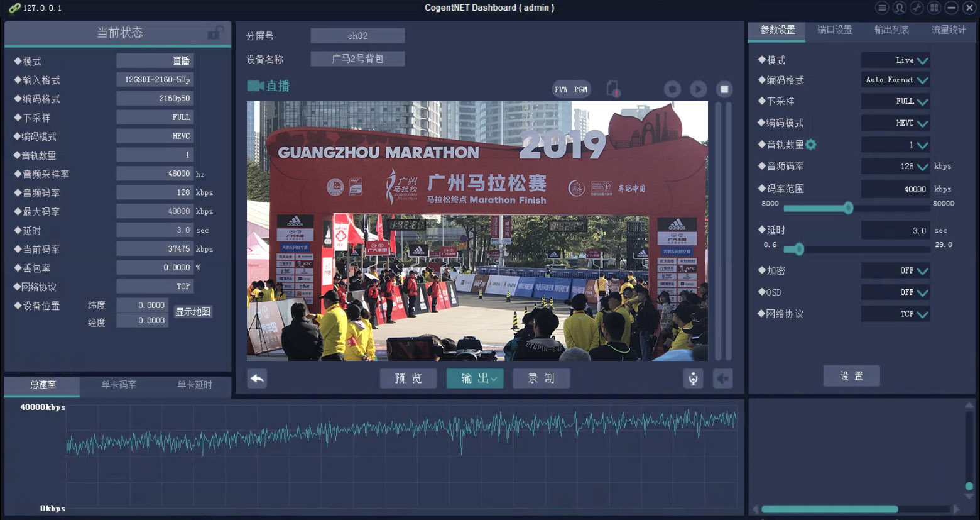Click the round record button above the video

672,89
